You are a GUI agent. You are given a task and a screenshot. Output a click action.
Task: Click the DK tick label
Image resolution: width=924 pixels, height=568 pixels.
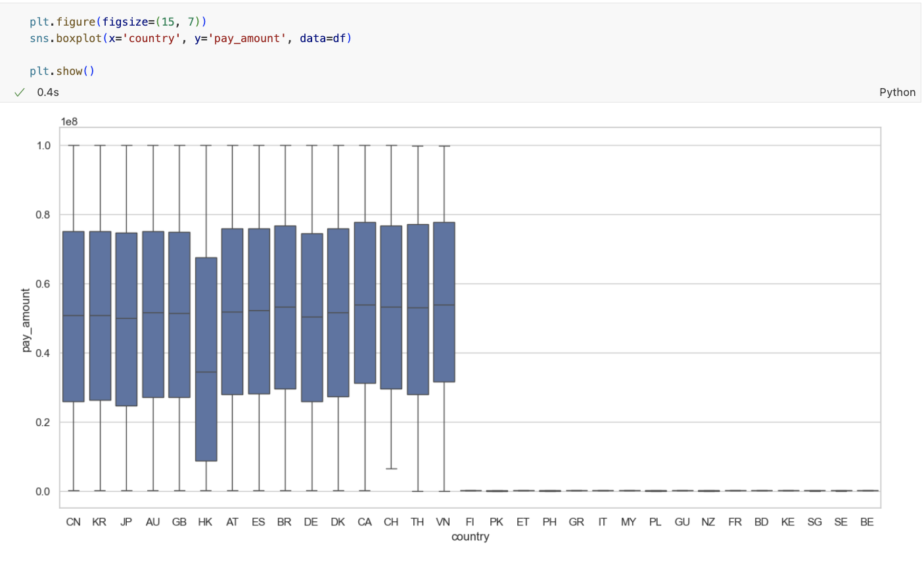[338, 522]
